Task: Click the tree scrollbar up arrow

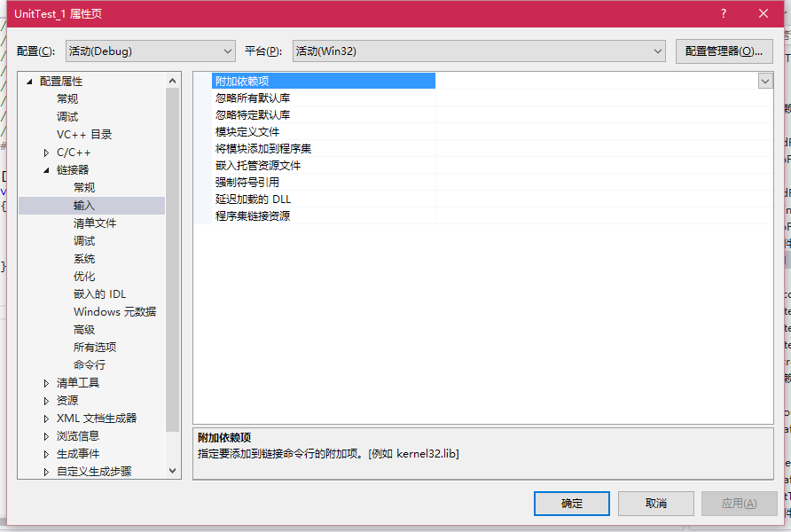Action: click(x=173, y=81)
